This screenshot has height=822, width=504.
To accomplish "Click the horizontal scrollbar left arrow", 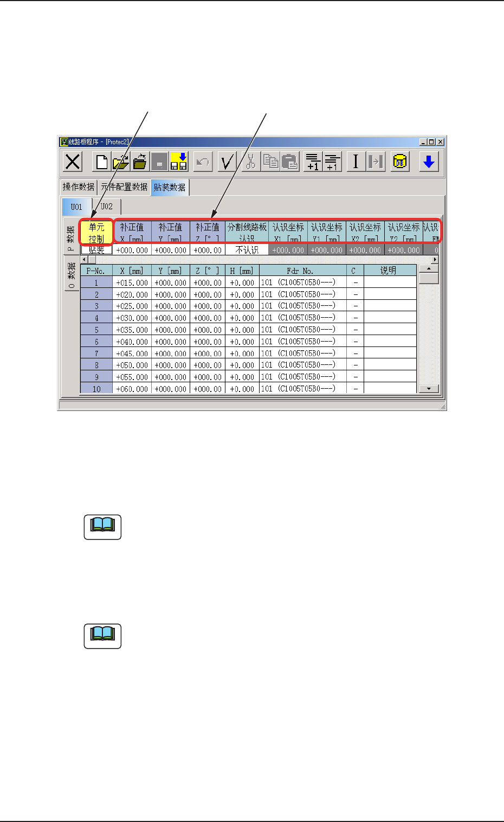I will tap(84, 260).
